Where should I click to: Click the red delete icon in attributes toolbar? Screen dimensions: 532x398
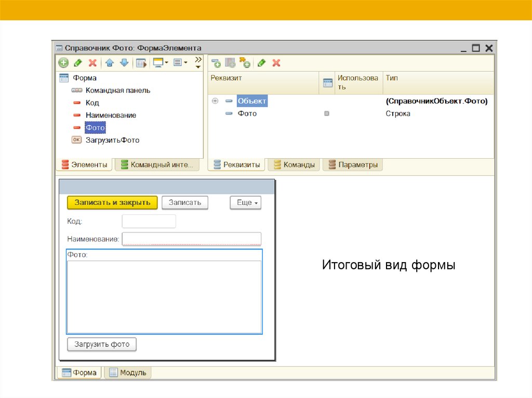(x=276, y=63)
